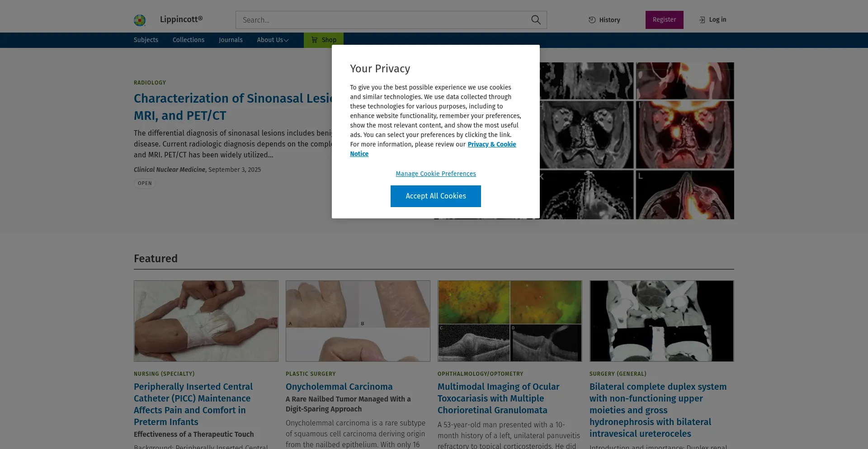The image size is (868, 449).
Task: Accept All Cookies in privacy dialog
Action: (436, 196)
